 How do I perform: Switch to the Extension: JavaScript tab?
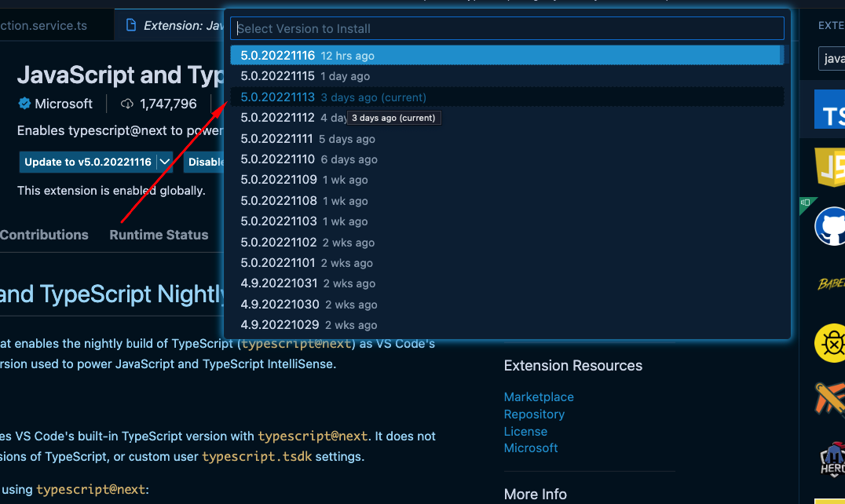click(x=170, y=25)
